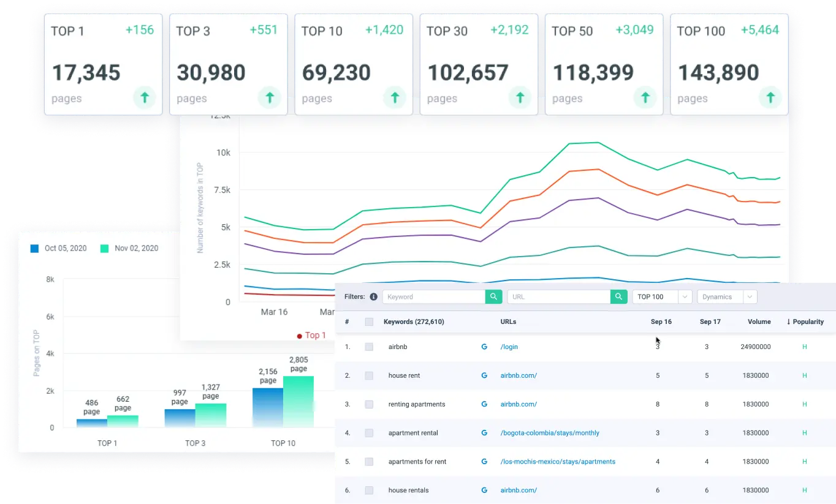836x504 pixels.
Task: Click the search button of the URL field
Action: 619,297
